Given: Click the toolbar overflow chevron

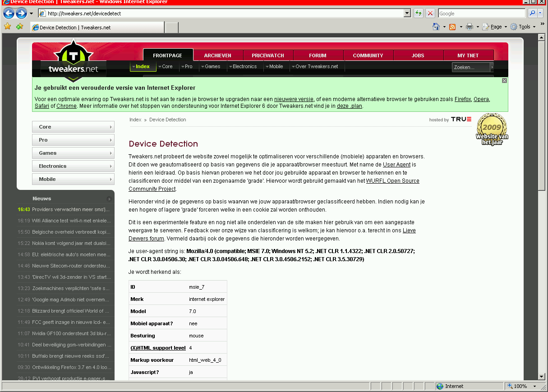Looking at the screenshot, I should (543, 23).
